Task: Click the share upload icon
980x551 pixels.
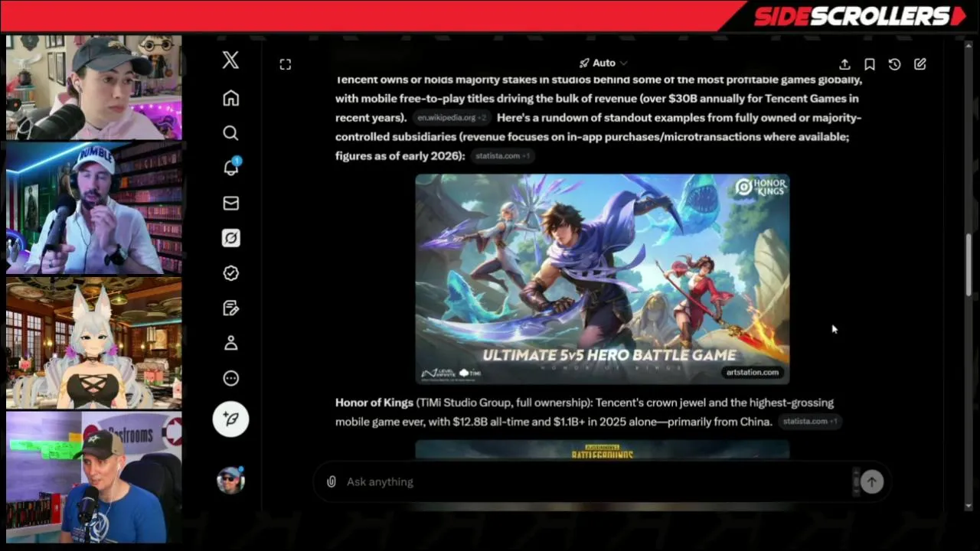Action: pos(844,64)
